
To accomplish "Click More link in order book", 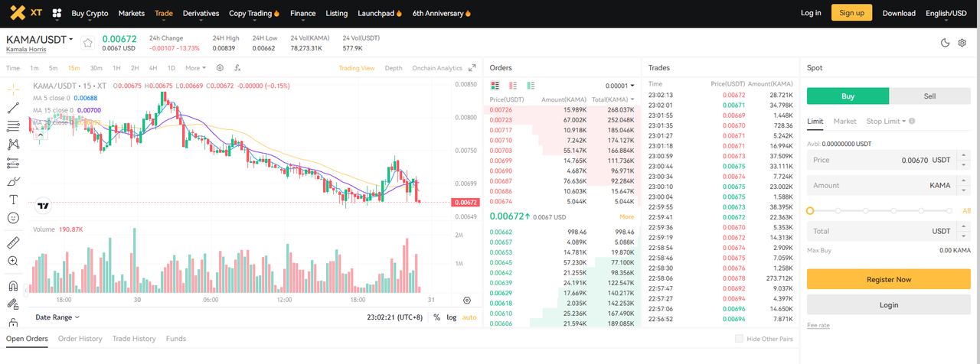I will [x=626, y=217].
